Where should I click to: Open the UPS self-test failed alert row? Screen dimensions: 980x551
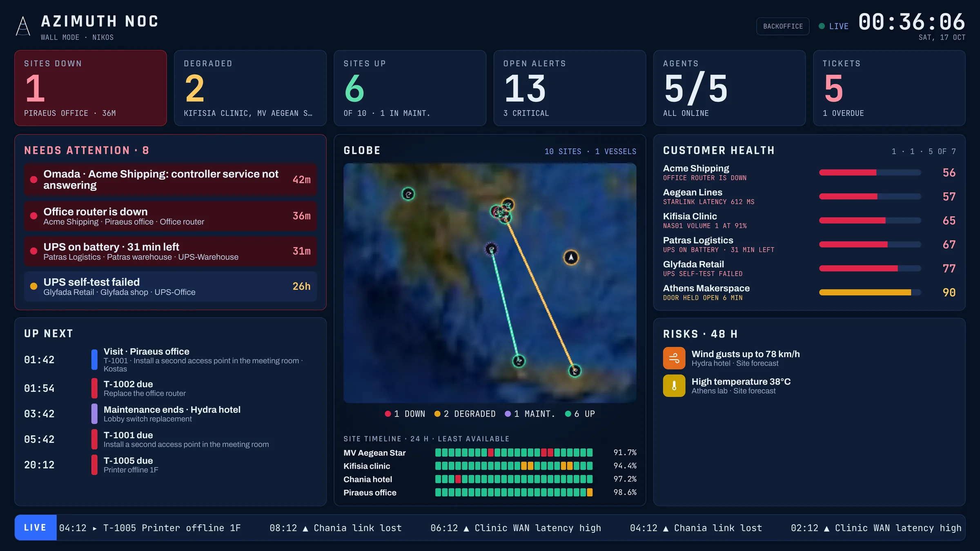170,287
